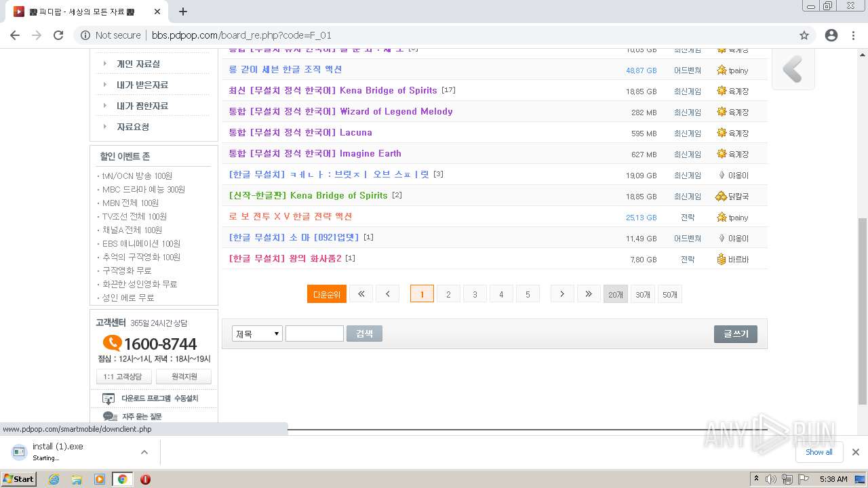Click uploader 닭칼국 name
This screenshot has width=868, height=488.
click(738, 197)
